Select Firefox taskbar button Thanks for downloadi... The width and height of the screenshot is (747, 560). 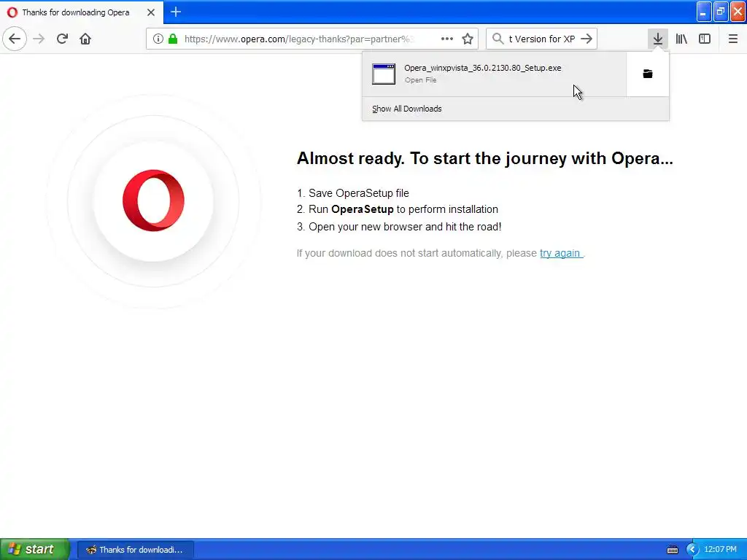[135, 550]
